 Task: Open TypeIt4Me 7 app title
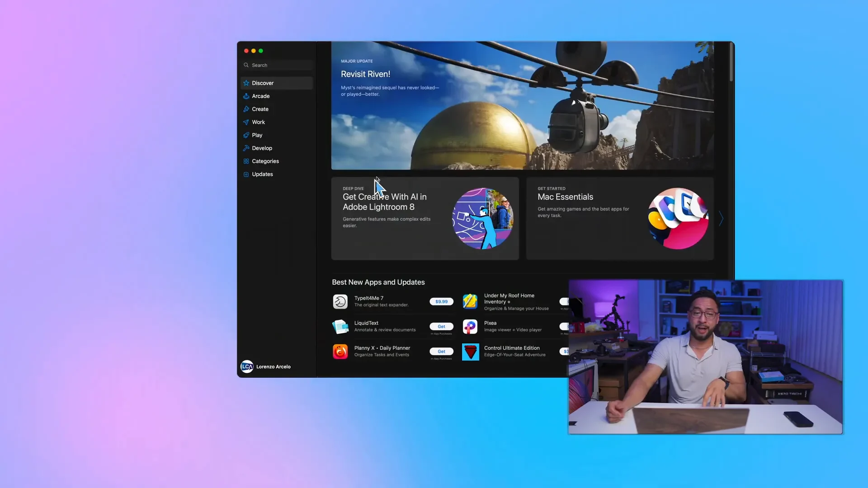368,298
